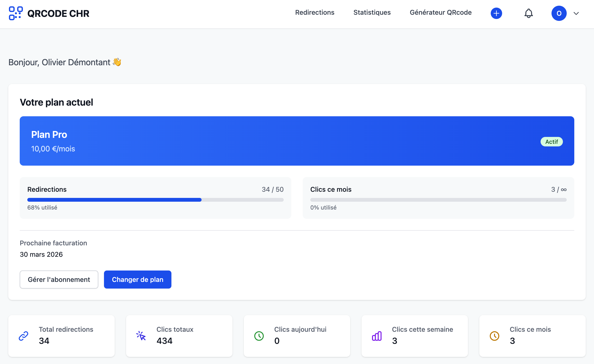Click the Redirections usage progress bar
The image size is (594, 364).
pos(155,200)
